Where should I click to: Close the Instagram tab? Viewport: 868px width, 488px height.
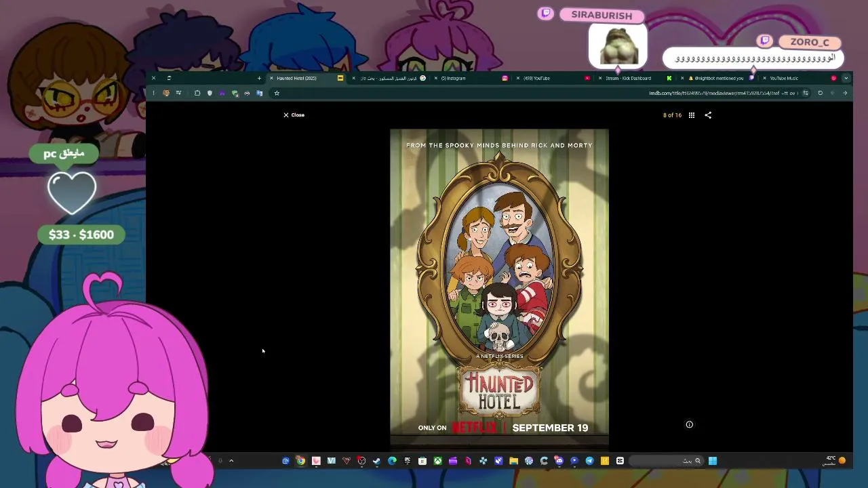436,78
